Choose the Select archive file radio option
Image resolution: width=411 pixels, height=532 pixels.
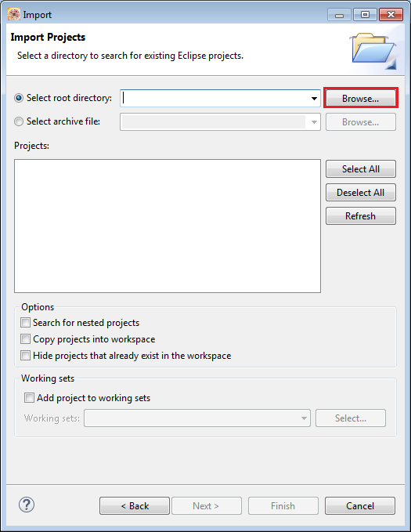[x=19, y=121]
